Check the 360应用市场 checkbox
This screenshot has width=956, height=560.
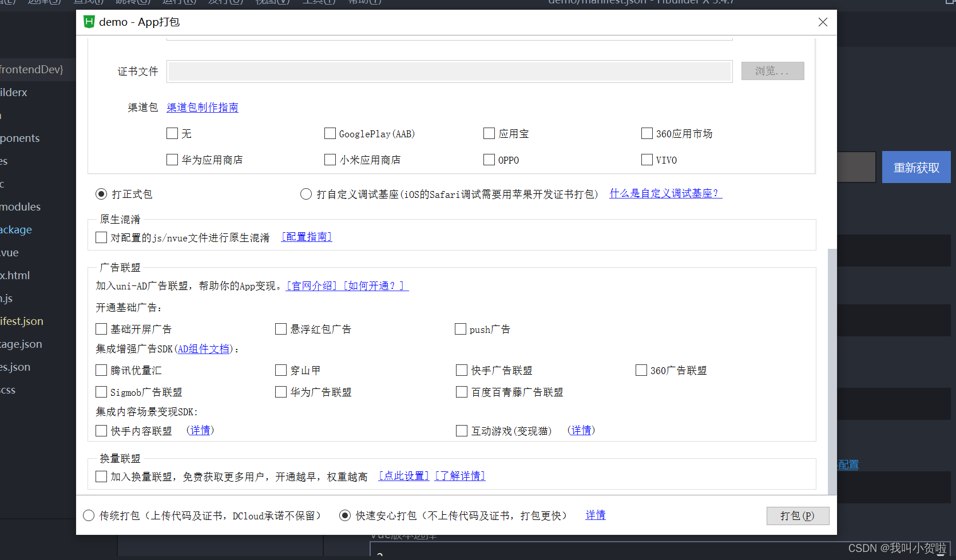click(647, 133)
